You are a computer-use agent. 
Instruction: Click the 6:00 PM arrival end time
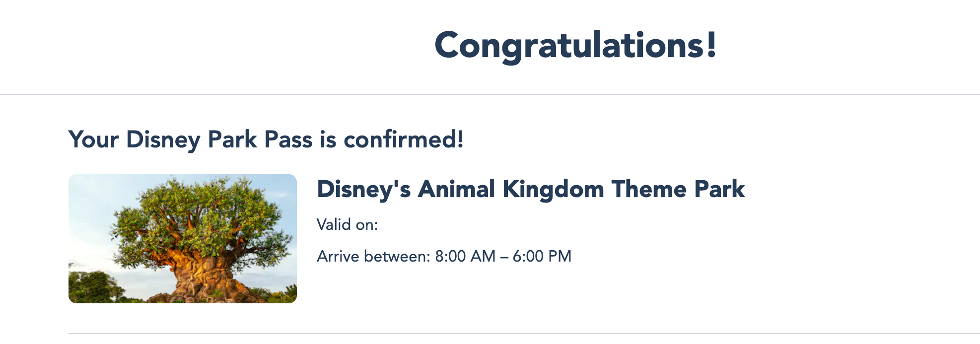click(x=542, y=257)
